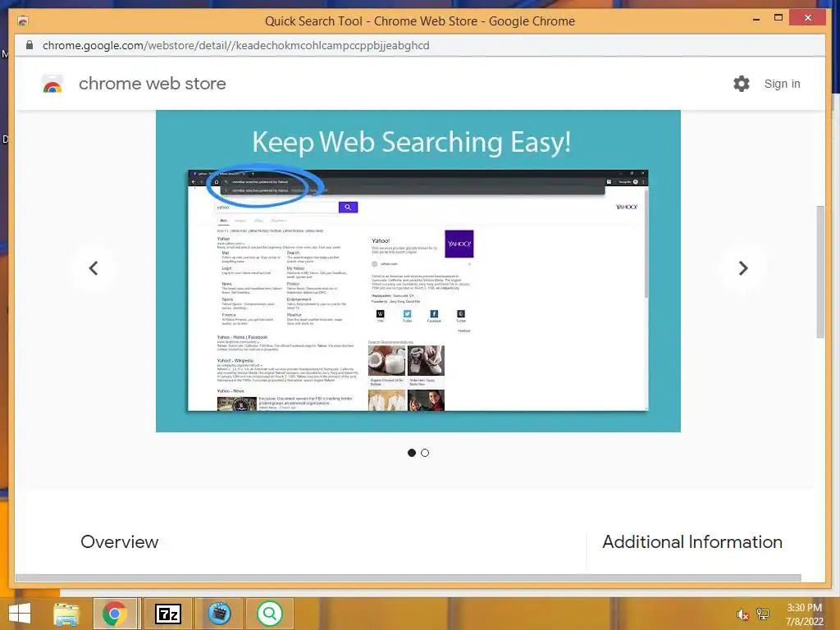The height and width of the screenshot is (630, 840).
Task: Open the clapperboard video app in taskbar
Action: pos(219,614)
